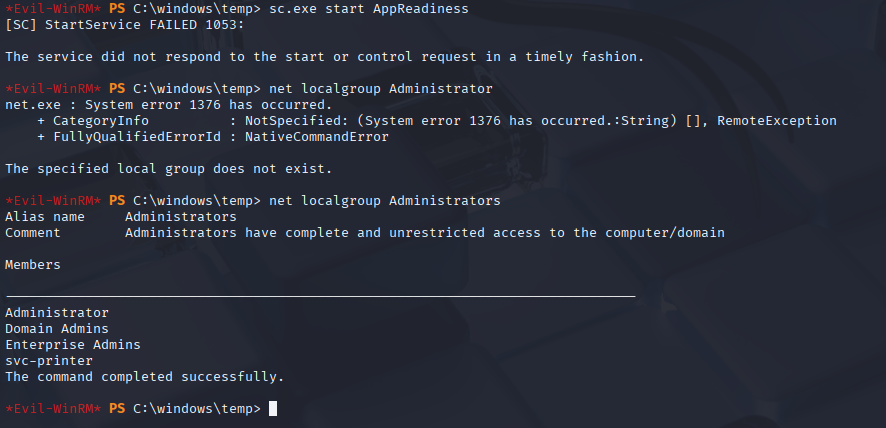Screen dimensions: 886x428
Task: Click the 'Comment' label line
Action: pos(365,232)
